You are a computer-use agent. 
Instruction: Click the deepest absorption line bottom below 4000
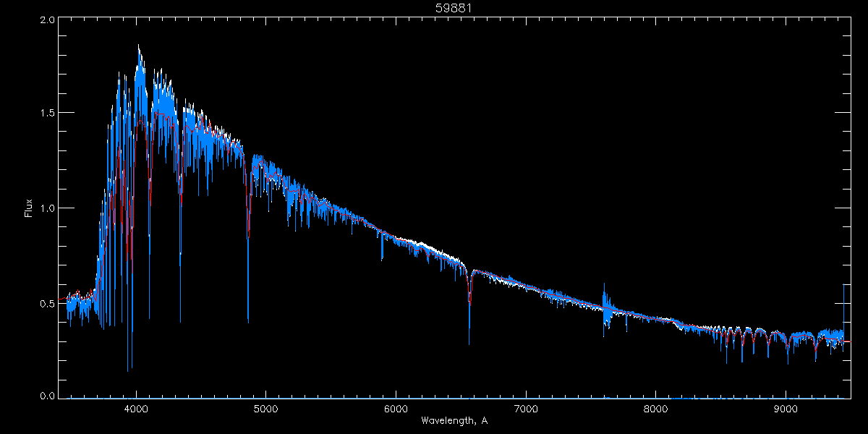point(129,370)
